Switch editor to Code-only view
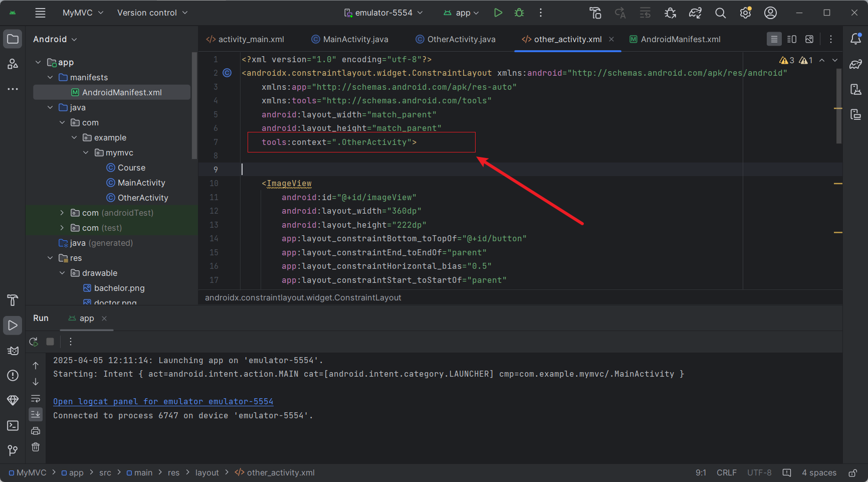 tap(774, 39)
